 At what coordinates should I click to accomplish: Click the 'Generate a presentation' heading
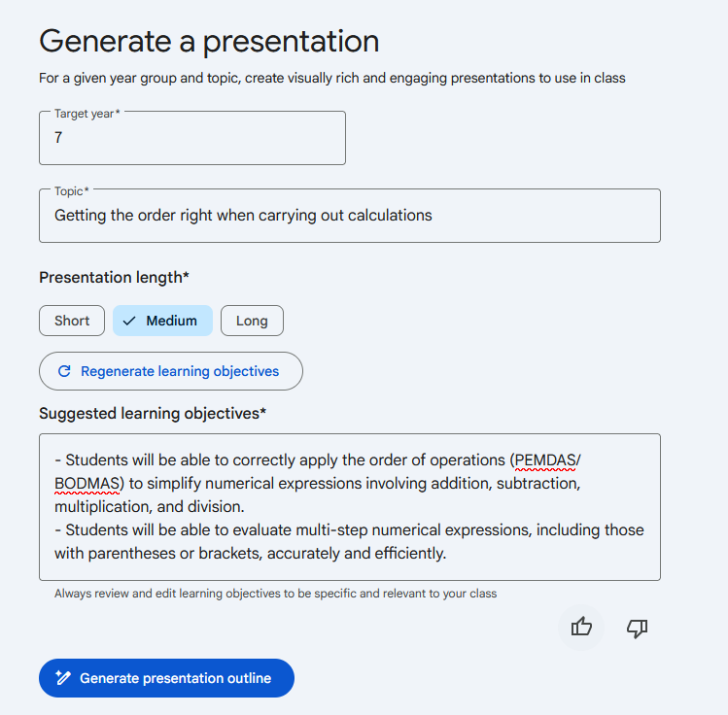point(209,42)
